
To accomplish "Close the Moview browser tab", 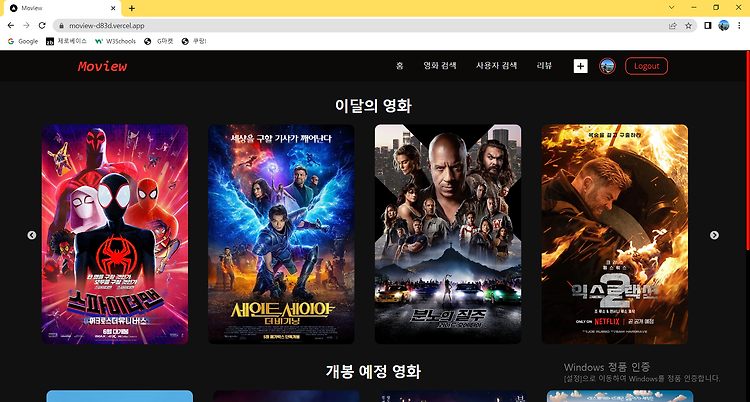I will (113, 8).
